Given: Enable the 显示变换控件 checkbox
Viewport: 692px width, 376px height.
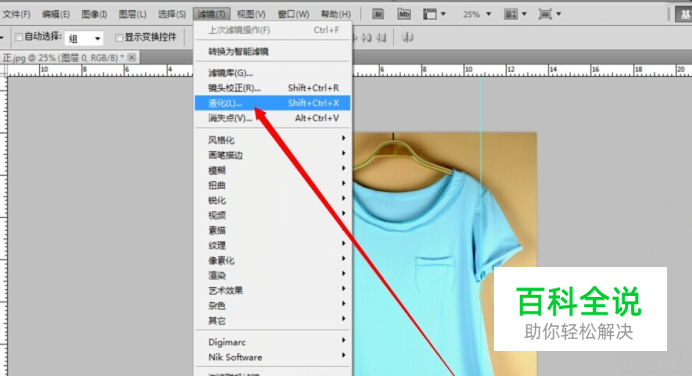Looking at the screenshot, I should (119, 38).
